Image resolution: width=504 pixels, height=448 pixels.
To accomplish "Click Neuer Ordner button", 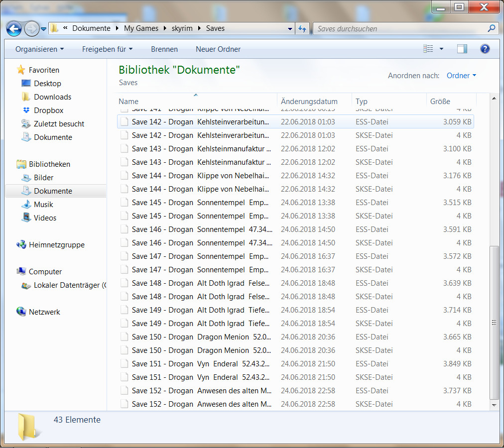I will tap(218, 49).
